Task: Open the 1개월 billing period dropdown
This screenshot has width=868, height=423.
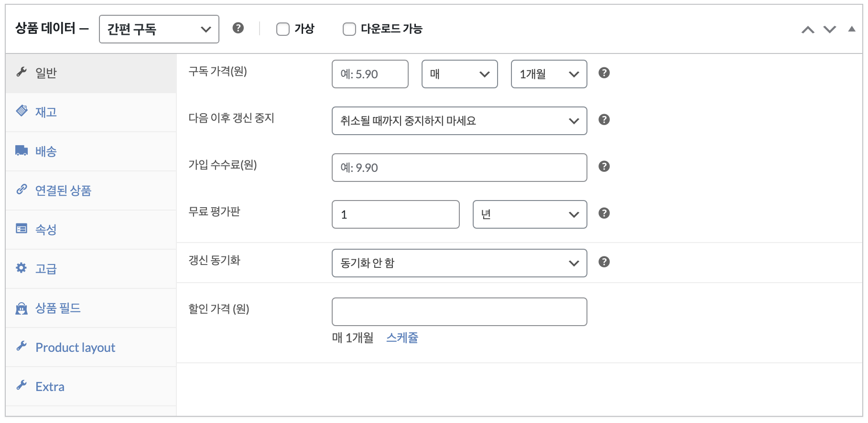Action: pos(549,74)
